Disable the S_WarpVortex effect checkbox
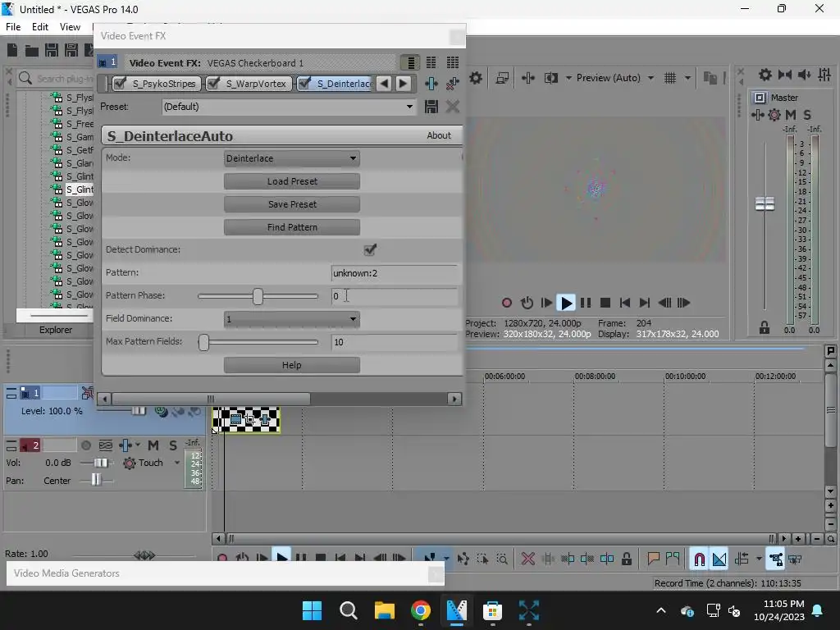This screenshot has width=840, height=630. pyautogui.click(x=213, y=83)
